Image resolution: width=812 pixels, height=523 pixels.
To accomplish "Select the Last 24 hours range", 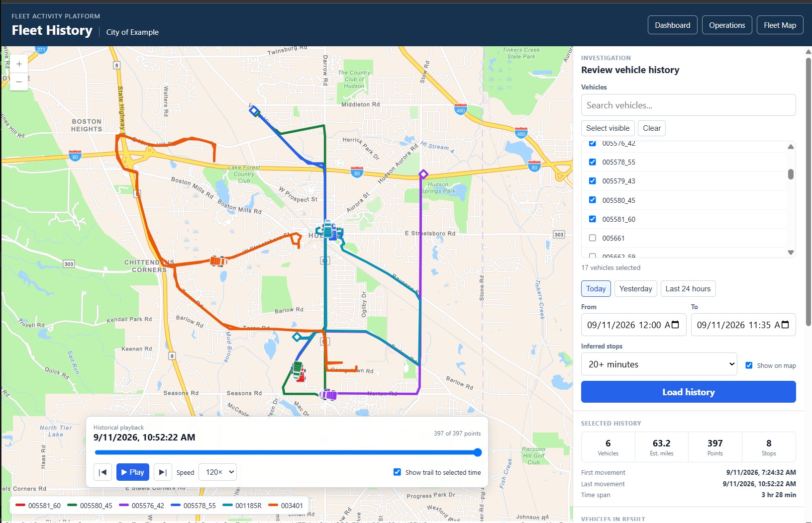I will 688,289.
